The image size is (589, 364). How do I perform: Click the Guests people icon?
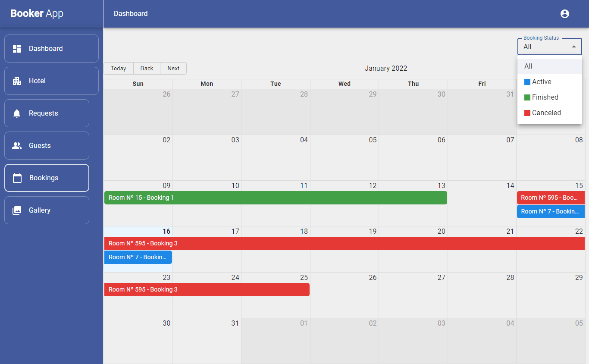17,146
